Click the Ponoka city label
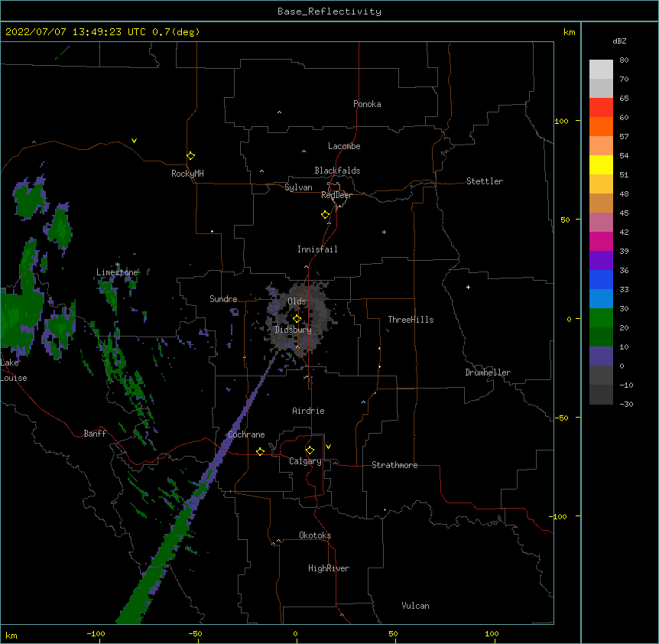The image size is (659, 644). pyautogui.click(x=367, y=104)
